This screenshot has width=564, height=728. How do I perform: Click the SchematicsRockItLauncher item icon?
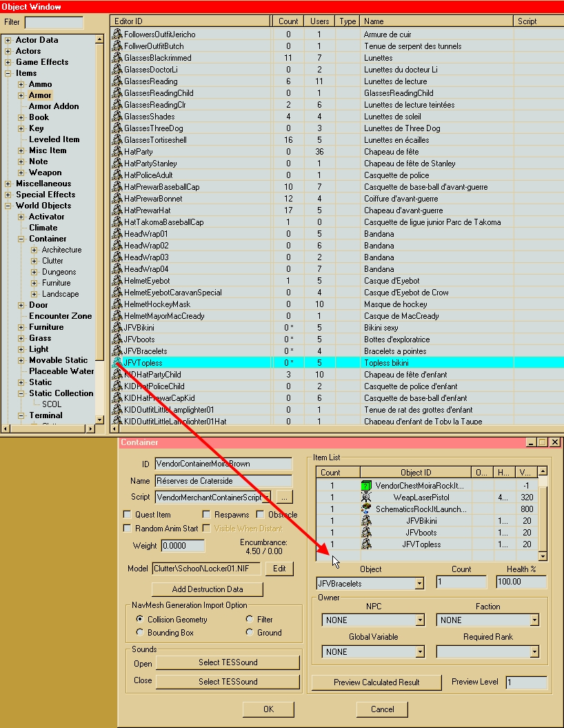point(366,509)
